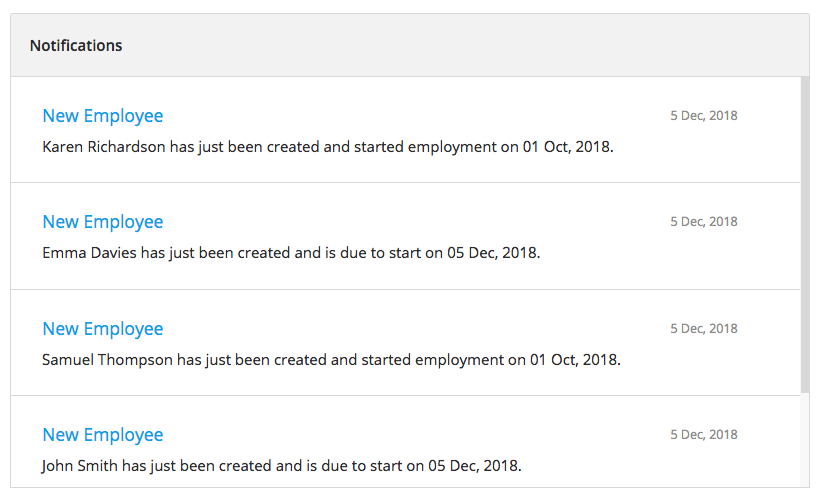Open New Employee link for Karen Richardson
This screenshot has height=497, width=818.
pos(103,116)
